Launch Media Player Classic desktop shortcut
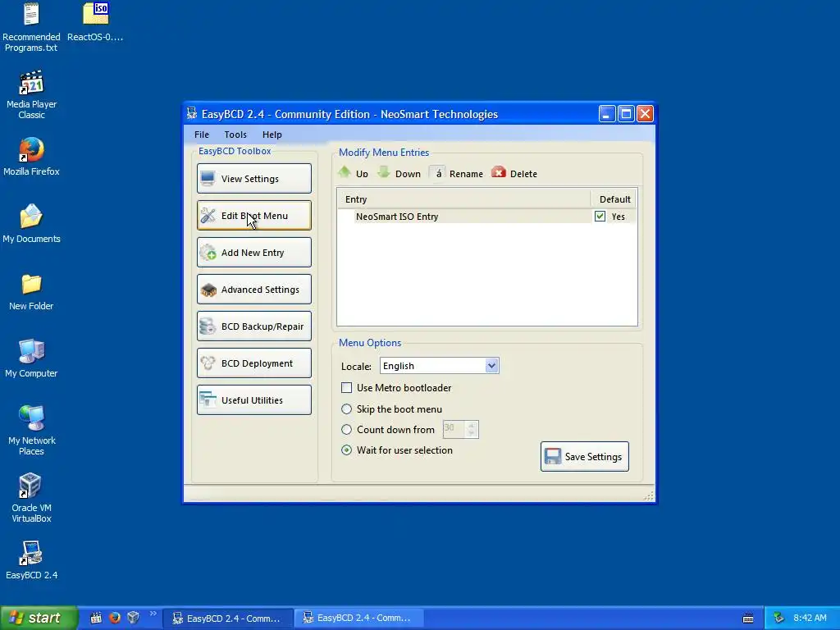This screenshot has width=840, height=630. 31,94
